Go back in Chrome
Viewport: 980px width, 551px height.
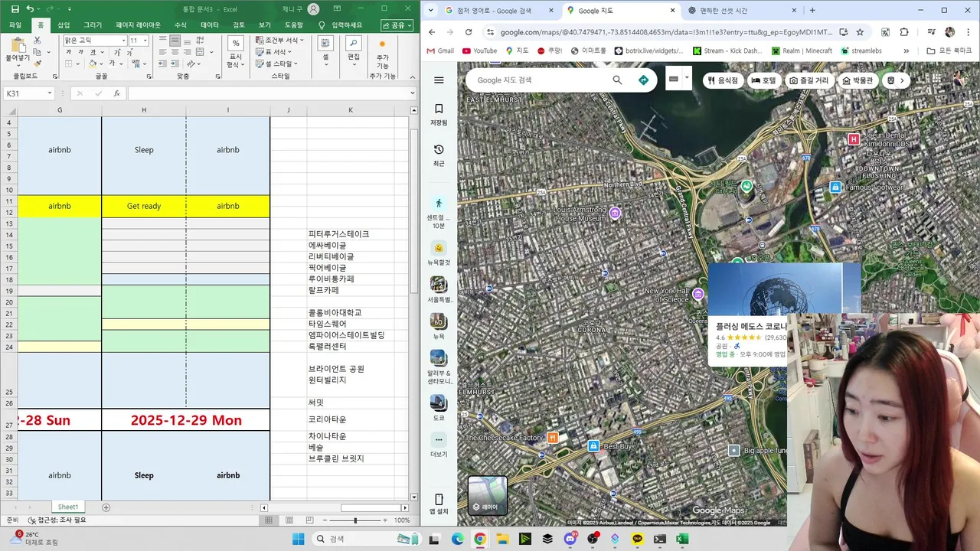click(432, 32)
